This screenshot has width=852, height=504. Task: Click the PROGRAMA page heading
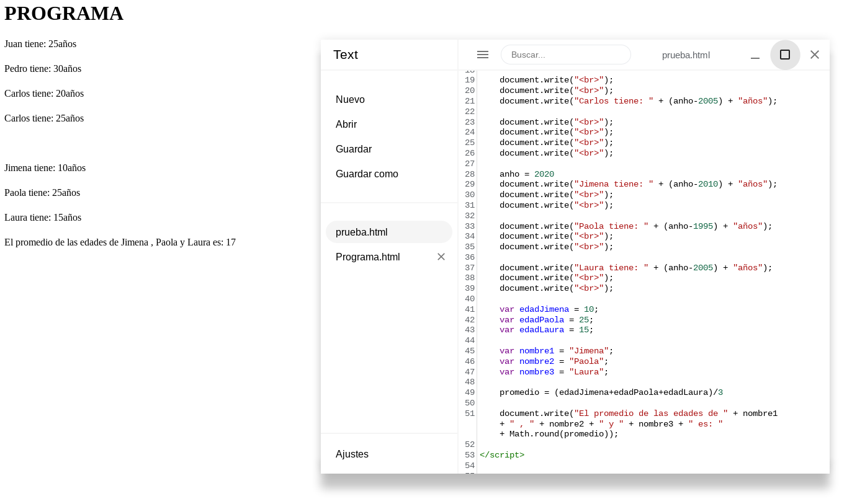64,13
